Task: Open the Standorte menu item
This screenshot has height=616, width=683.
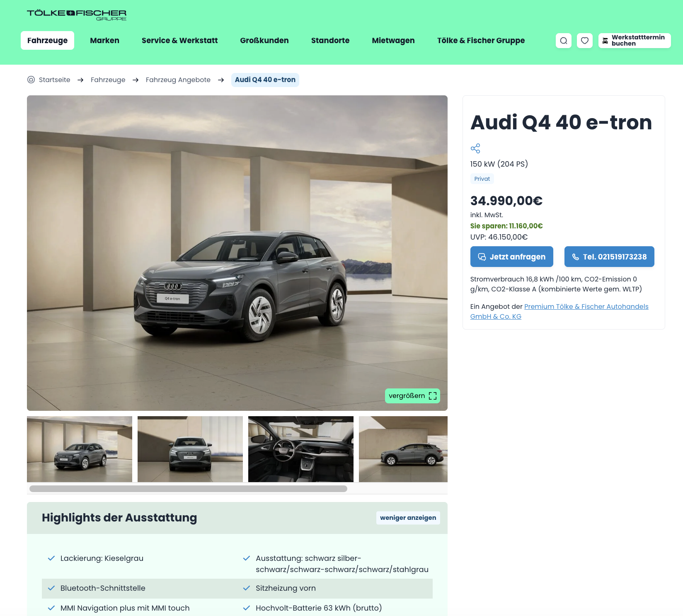Action: click(330, 41)
